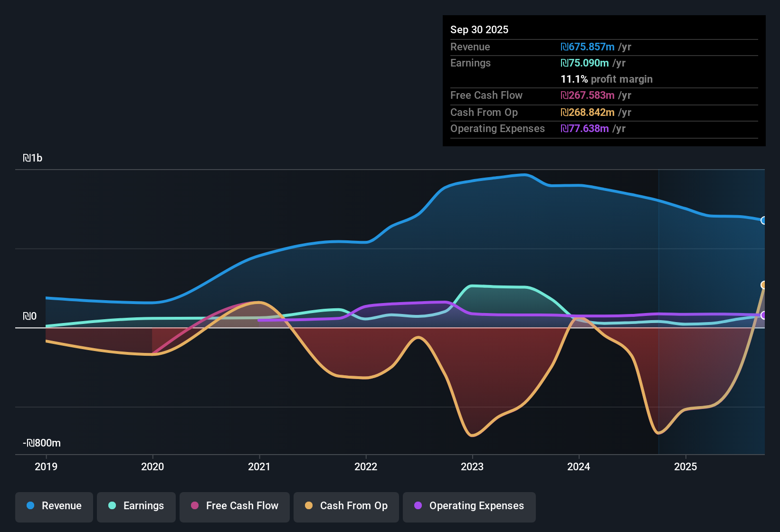The height and width of the screenshot is (532, 780).
Task: Hide the Operating Expenses series
Action: click(469, 506)
